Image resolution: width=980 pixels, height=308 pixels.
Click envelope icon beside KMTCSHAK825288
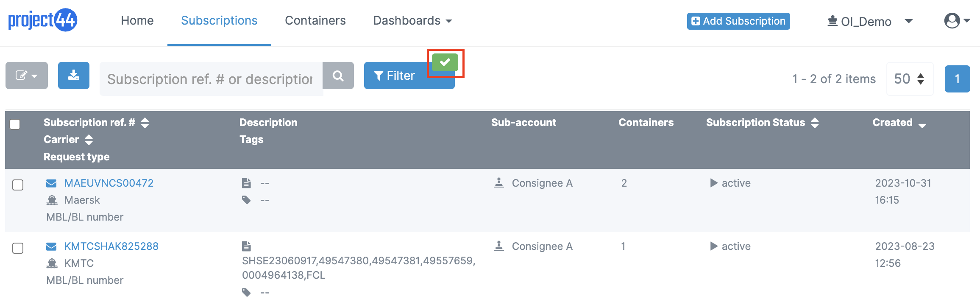51,246
